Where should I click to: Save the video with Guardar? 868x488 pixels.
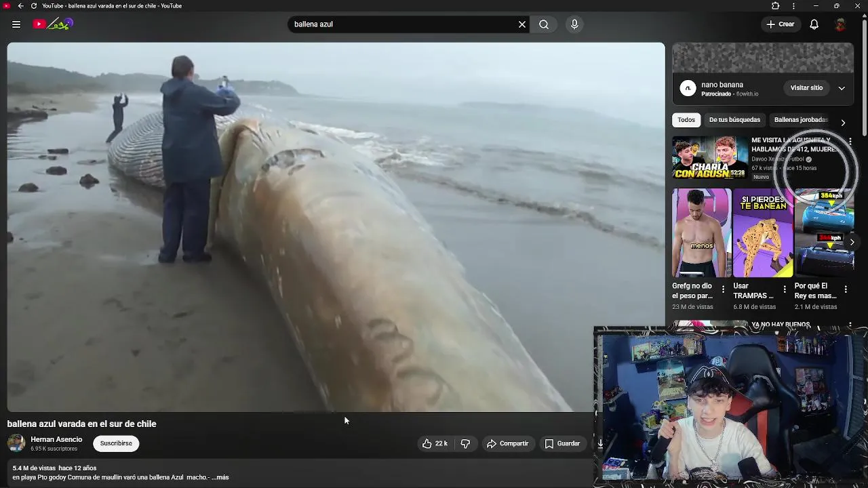[x=562, y=443]
